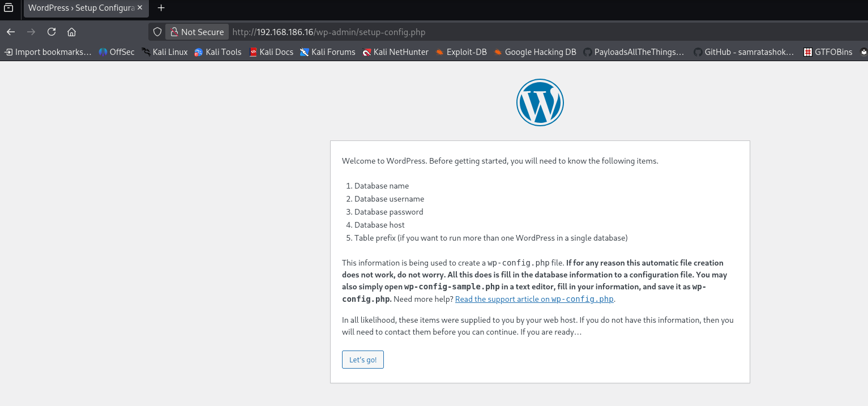Open the tracking protection shield panel

pyautogui.click(x=157, y=32)
